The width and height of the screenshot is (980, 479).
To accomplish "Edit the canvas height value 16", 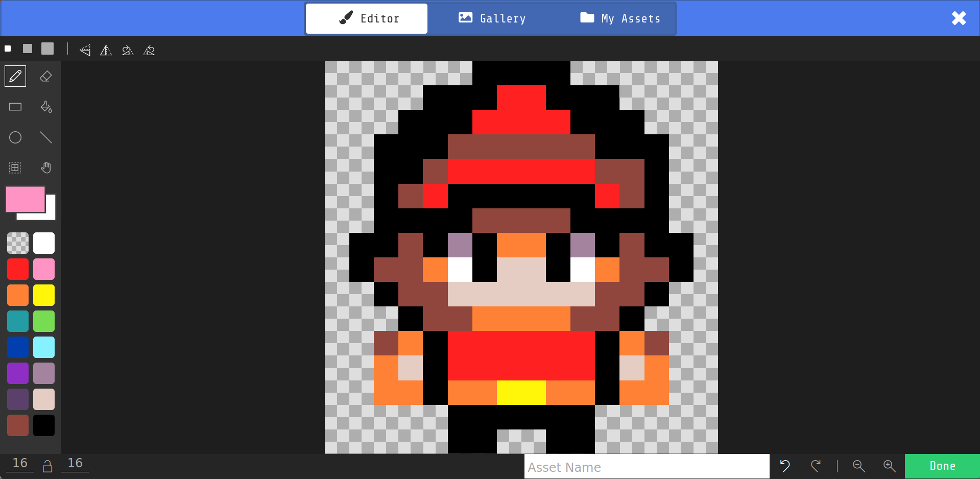I will [x=75, y=463].
